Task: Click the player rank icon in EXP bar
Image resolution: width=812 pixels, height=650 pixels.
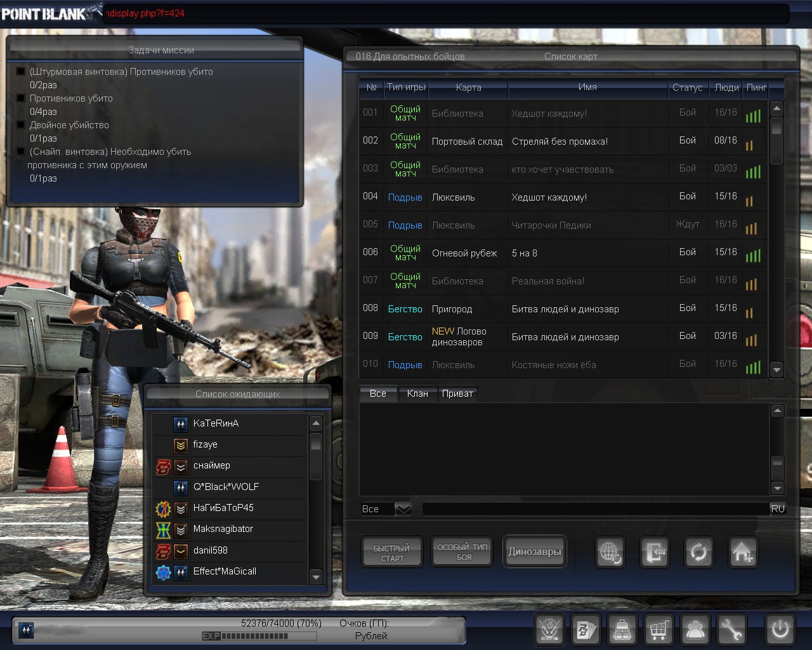Action: tap(26, 630)
